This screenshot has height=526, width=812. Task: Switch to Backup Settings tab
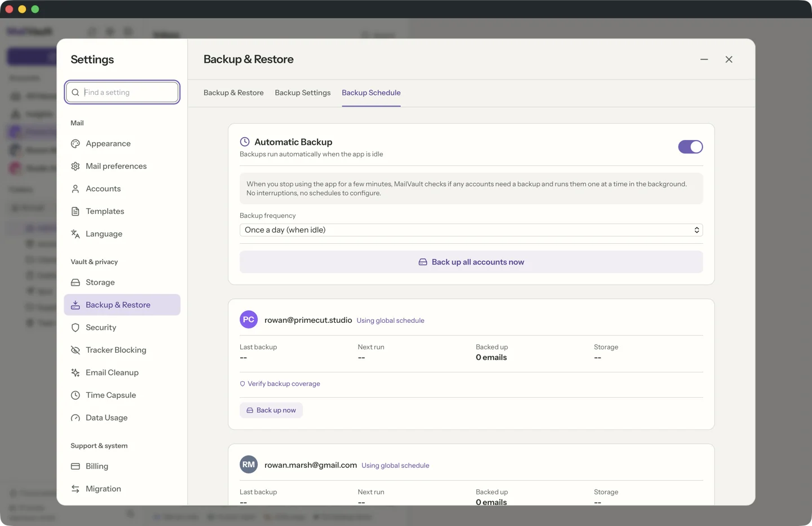pyautogui.click(x=303, y=93)
